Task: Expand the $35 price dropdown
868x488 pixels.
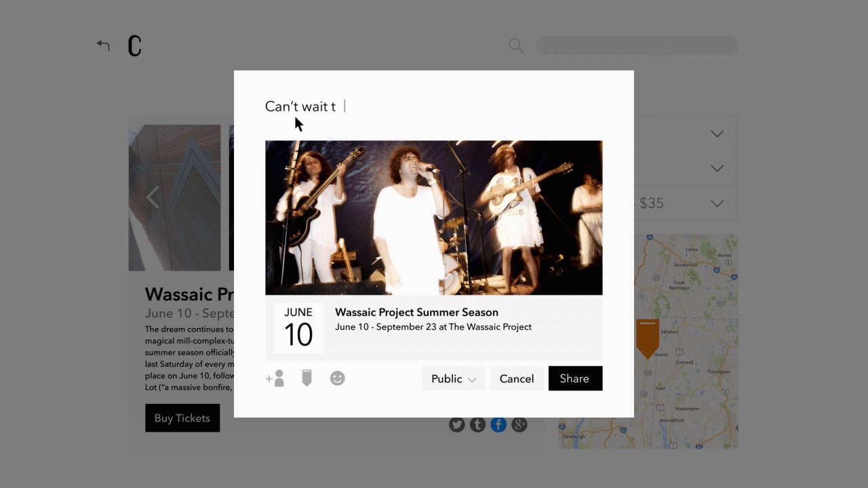Action: pyautogui.click(x=717, y=203)
